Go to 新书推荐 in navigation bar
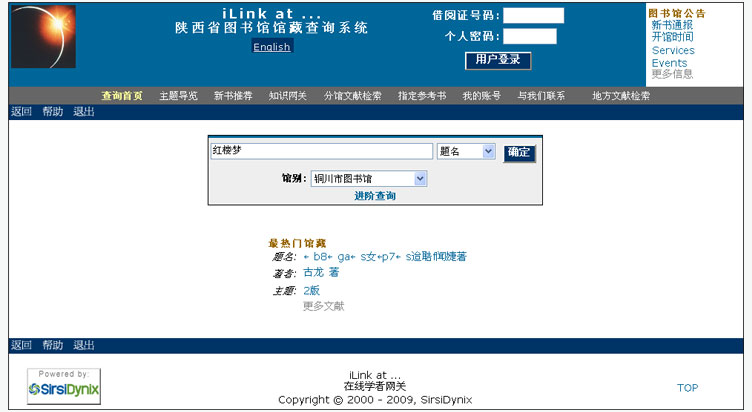 [x=233, y=96]
